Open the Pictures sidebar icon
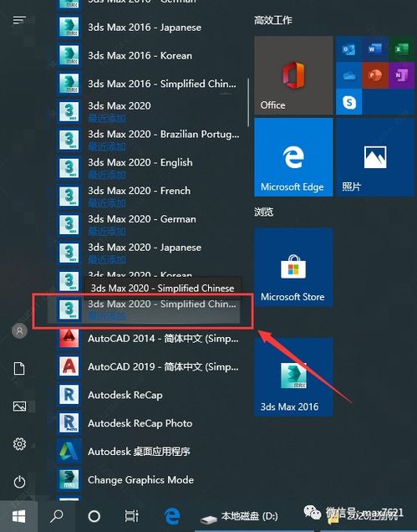Viewport: 417px width, 532px height. 19,407
